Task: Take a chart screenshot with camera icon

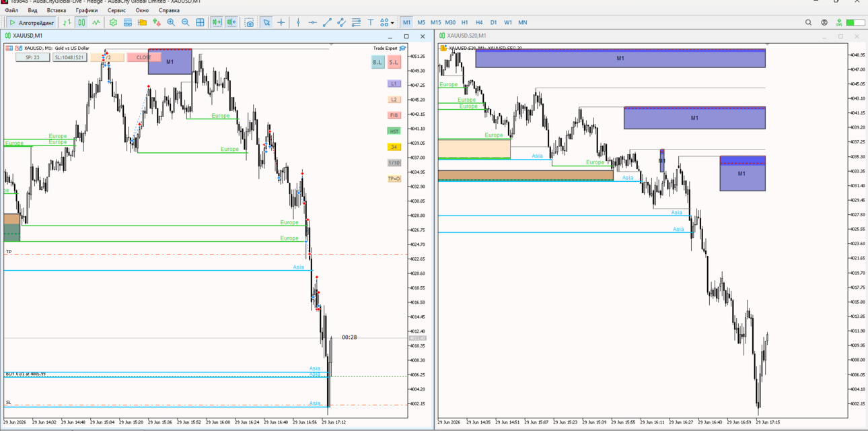Action: click(x=250, y=22)
